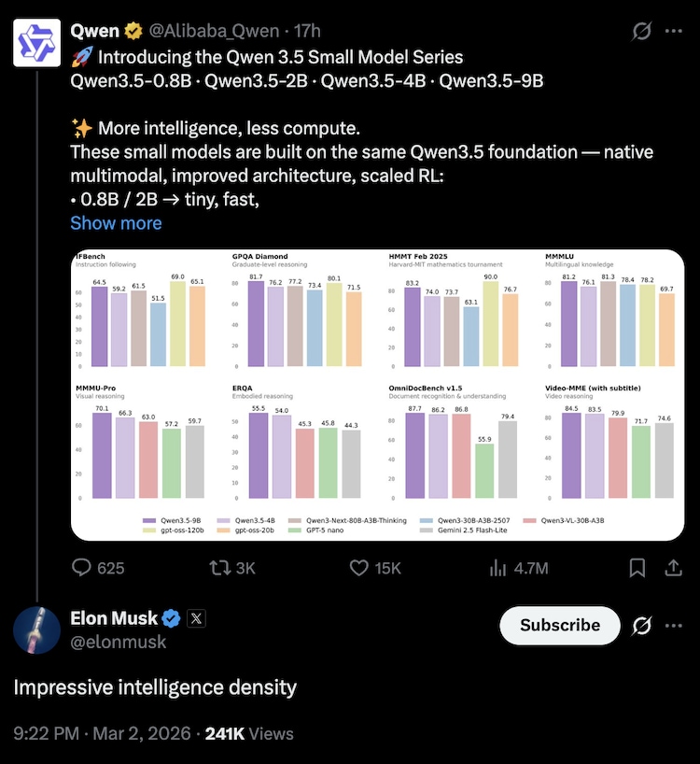Open view analytics showing 4.7M
700x764 pixels.
(499, 568)
